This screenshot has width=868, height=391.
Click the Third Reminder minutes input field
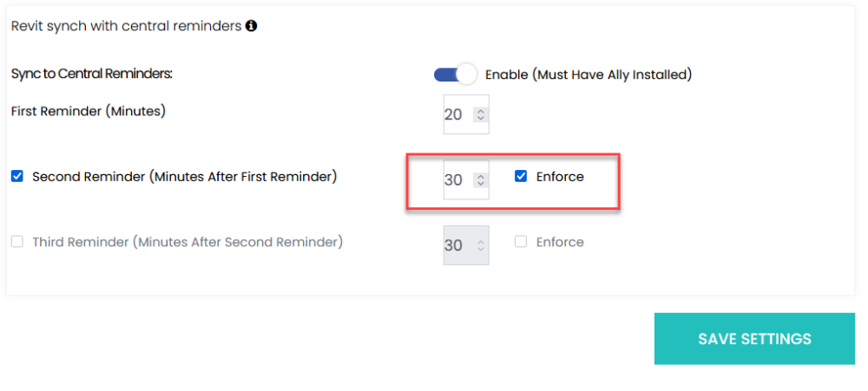[x=455, y=246]
